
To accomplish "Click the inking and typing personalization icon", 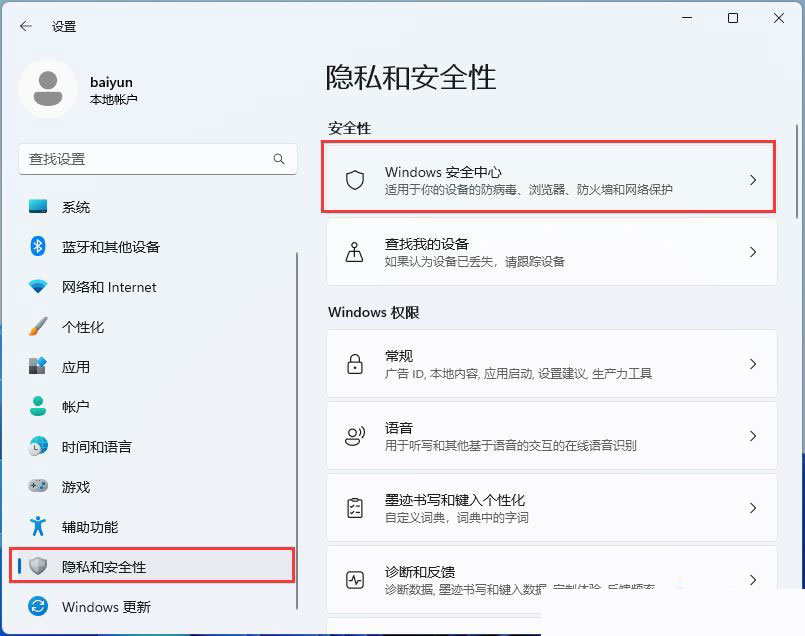I will [x=354, y=508].
